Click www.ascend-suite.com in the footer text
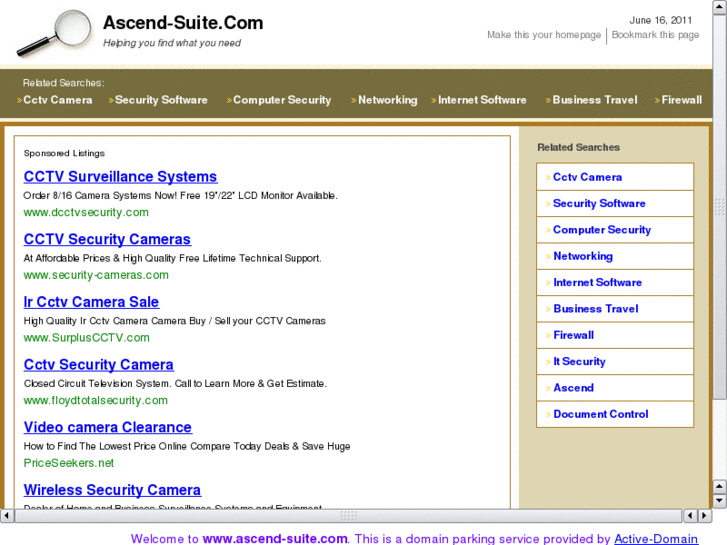 point(275,539)
